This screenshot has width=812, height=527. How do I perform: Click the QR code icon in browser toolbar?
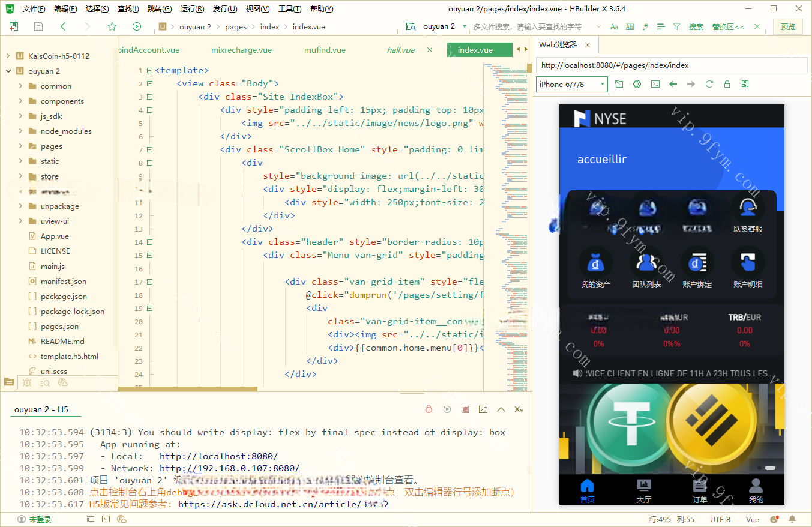745,84
